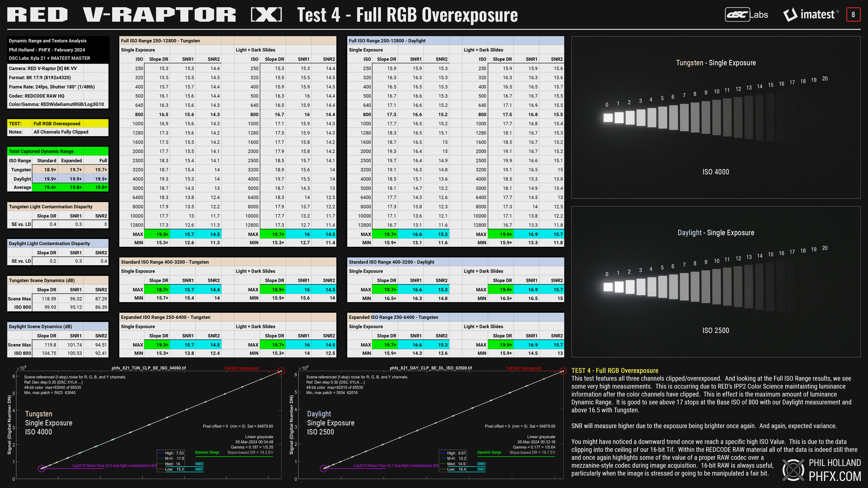The height and width of the screenshot is (488, 868).
Task: Click the Log3G10 Noise Floor label in Tungsten graph
Action: click(114, 465)
